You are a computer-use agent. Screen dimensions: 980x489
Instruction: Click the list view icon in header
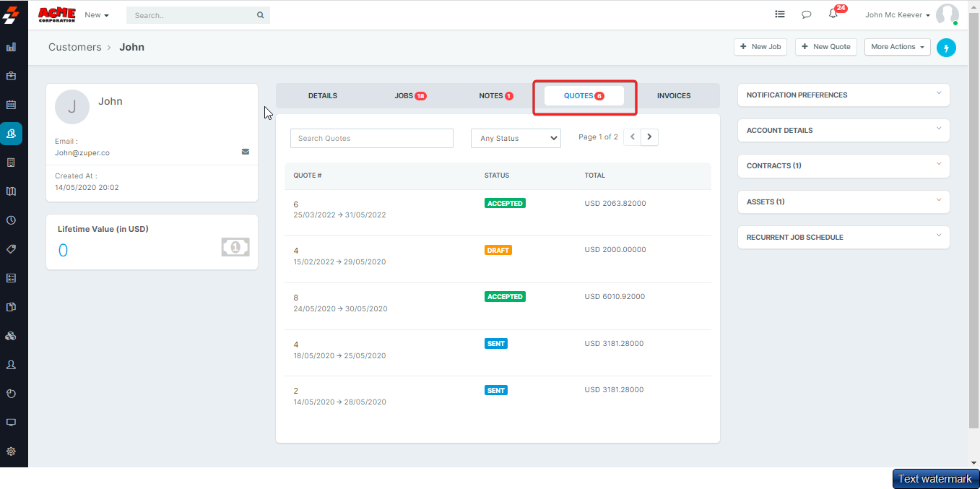tap(780, 14)
